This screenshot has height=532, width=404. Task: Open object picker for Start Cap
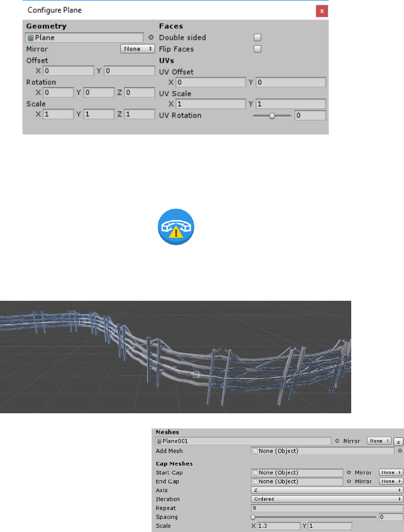[349, 472]
